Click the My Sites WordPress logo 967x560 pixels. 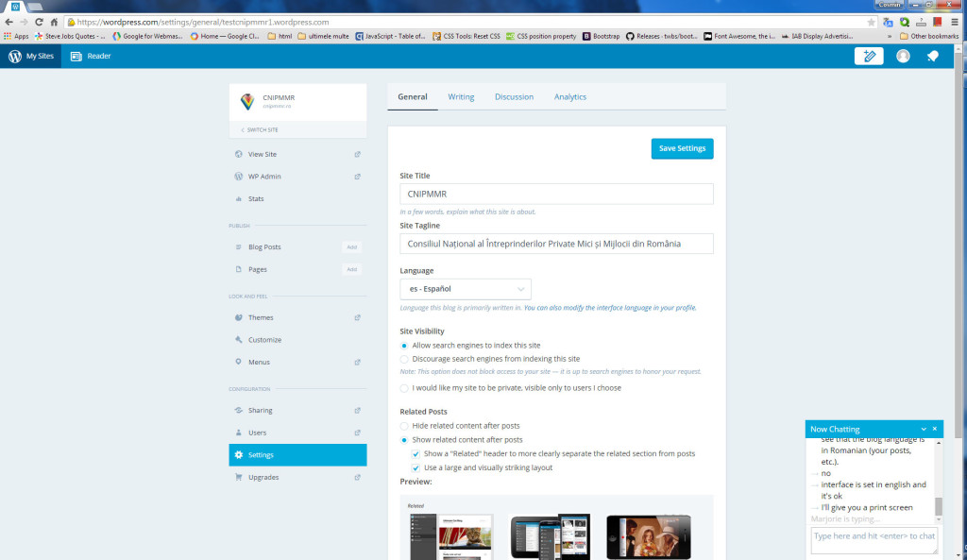click(x=15, y=56)
